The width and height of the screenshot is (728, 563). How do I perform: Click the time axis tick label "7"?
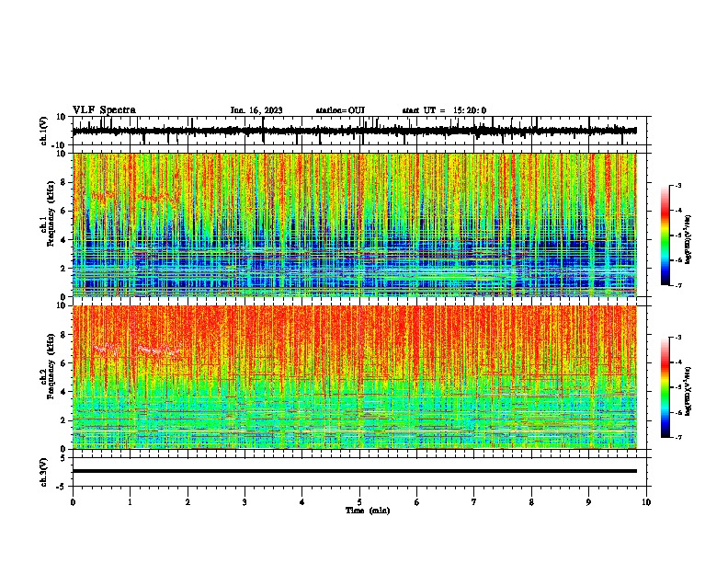point(474,502)
